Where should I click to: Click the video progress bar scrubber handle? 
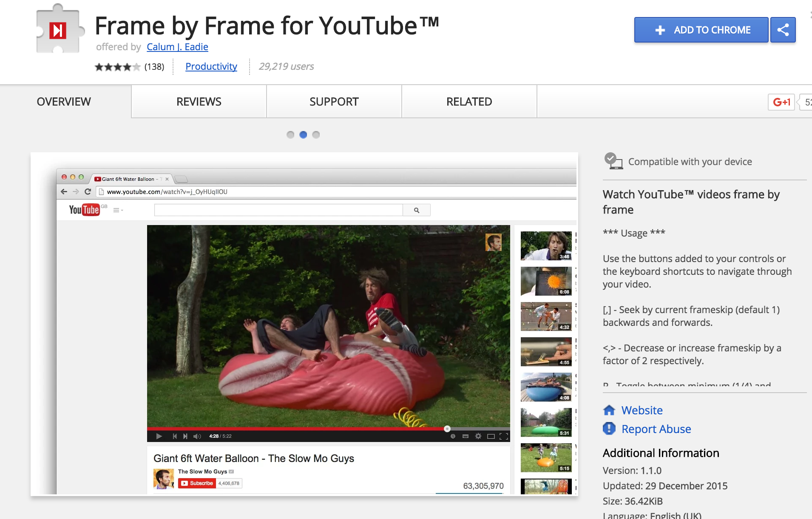pyautogui.click(x=447, y=429)
